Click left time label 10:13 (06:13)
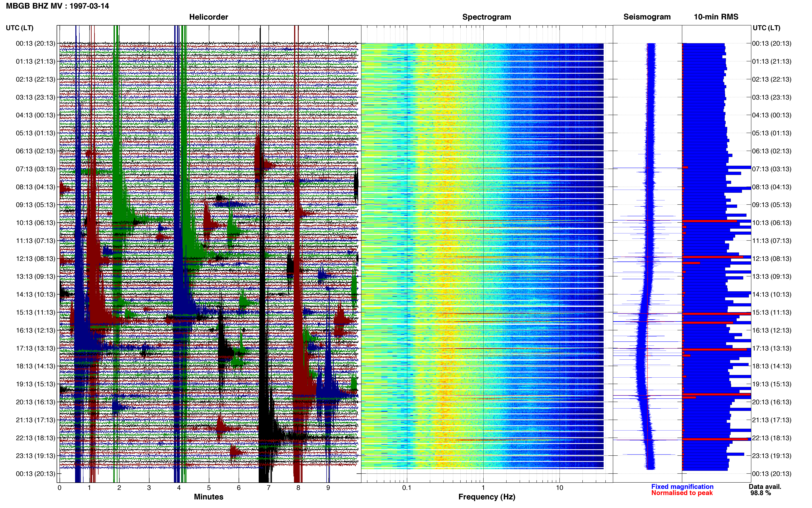 tap(36, 223)
